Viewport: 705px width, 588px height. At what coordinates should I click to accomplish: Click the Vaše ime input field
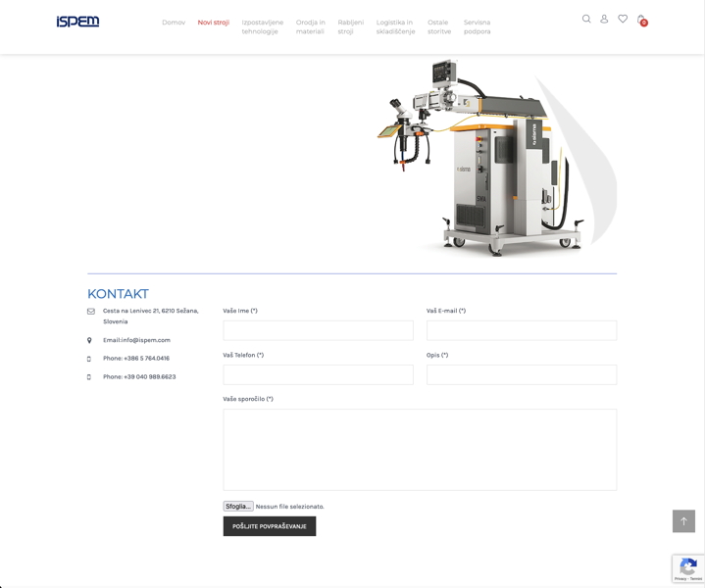[318, 330]
